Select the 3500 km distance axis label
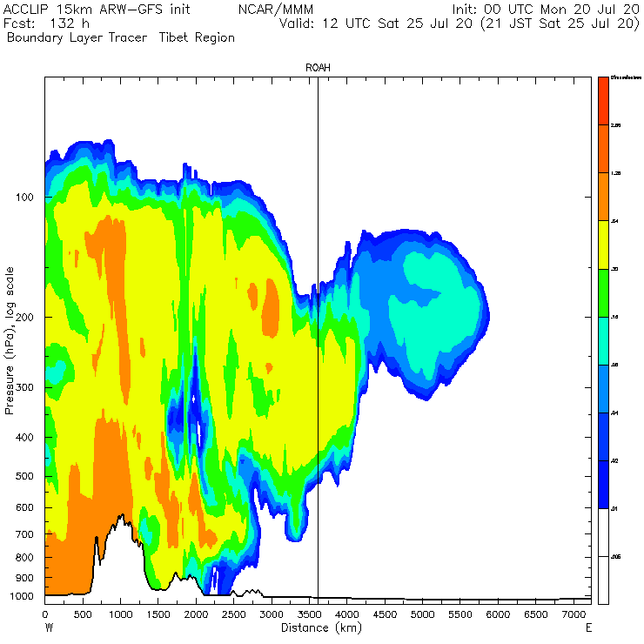The image size is (644, 644). [309, 614]
